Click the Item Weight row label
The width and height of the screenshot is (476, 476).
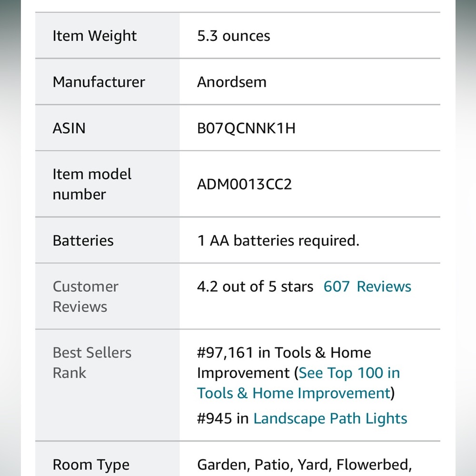pos(94,36)
